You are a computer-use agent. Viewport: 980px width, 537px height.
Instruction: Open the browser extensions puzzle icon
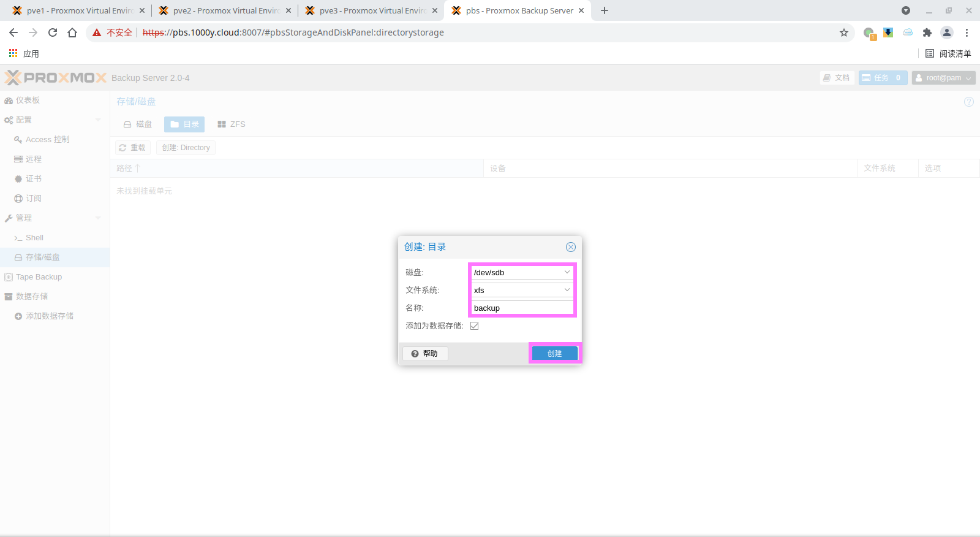tap(927, 32)
